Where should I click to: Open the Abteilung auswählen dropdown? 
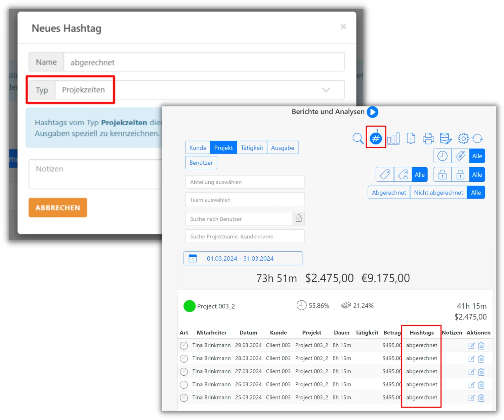tap(245, 182)
